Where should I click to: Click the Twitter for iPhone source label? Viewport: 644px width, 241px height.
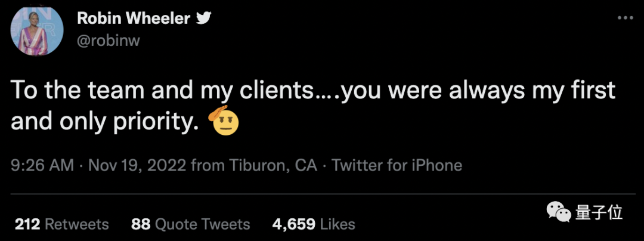(397, 165)
